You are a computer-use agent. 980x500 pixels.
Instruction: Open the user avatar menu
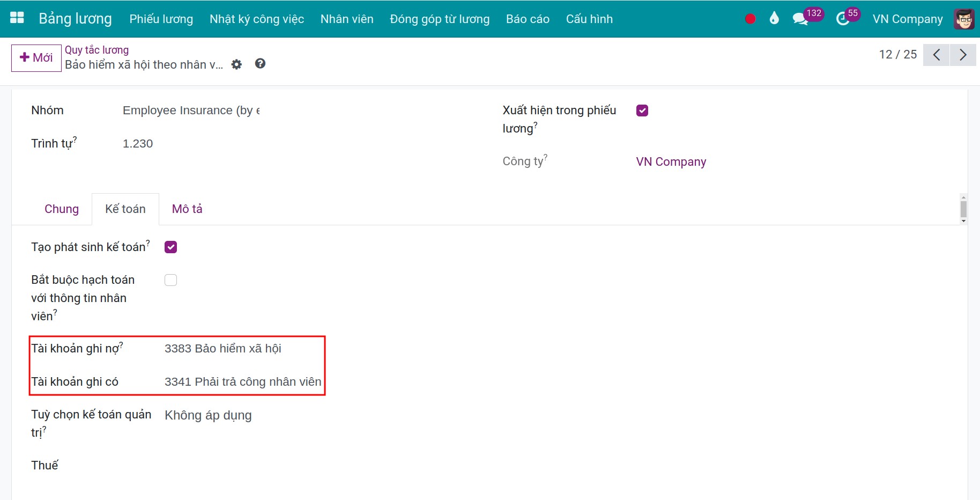click(x=964, y=19)
